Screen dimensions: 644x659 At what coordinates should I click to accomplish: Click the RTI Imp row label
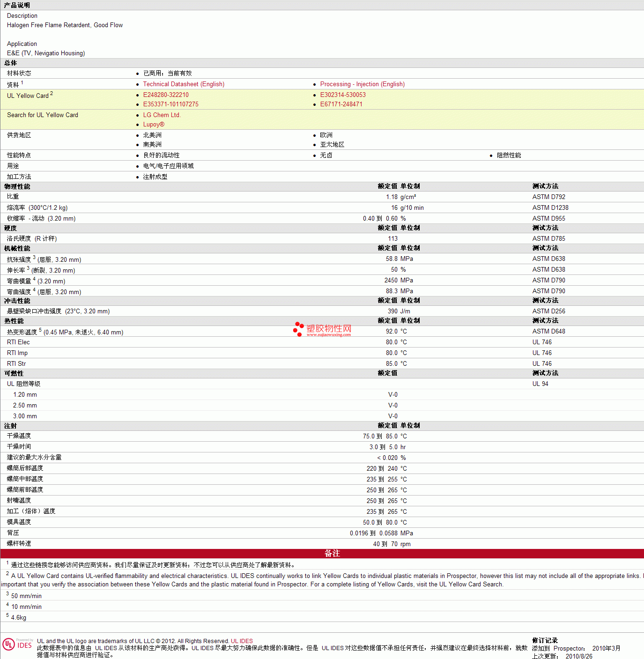17,353
